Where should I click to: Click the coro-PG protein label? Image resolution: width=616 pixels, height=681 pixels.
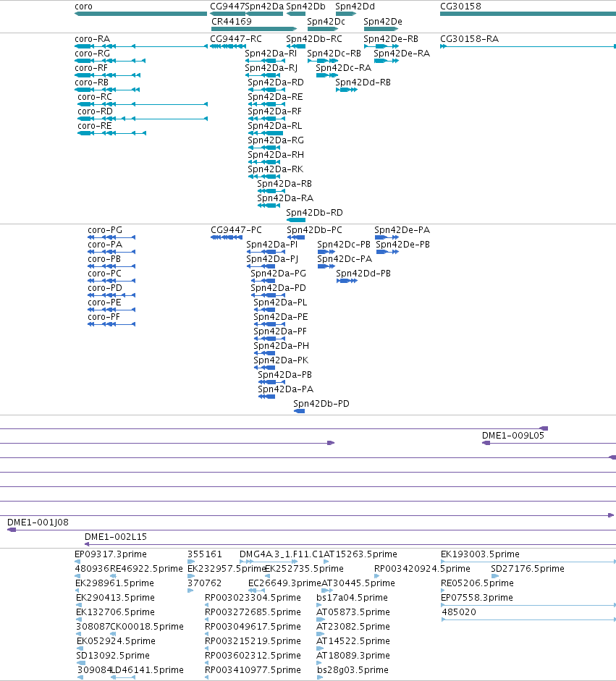[105, 230]
